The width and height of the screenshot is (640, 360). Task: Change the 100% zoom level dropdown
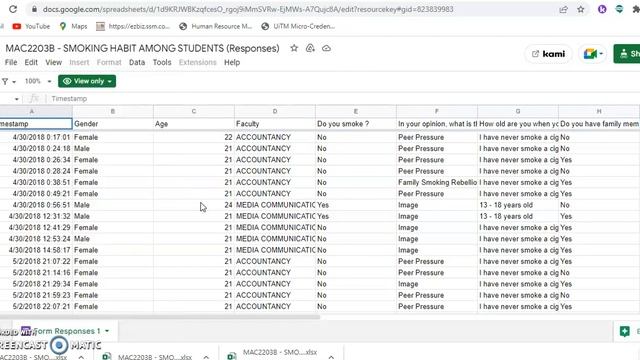coord(38,81)
